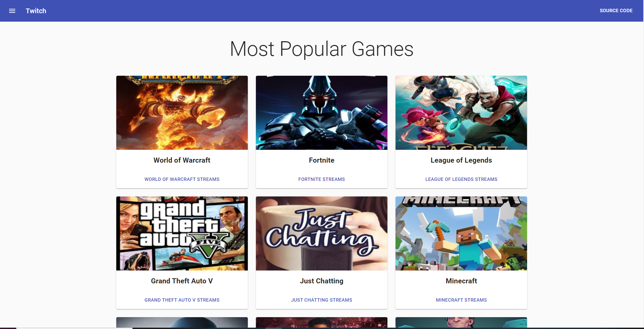
Task: Click the Minecraft cover image
Action: click(x=461, y=233)
